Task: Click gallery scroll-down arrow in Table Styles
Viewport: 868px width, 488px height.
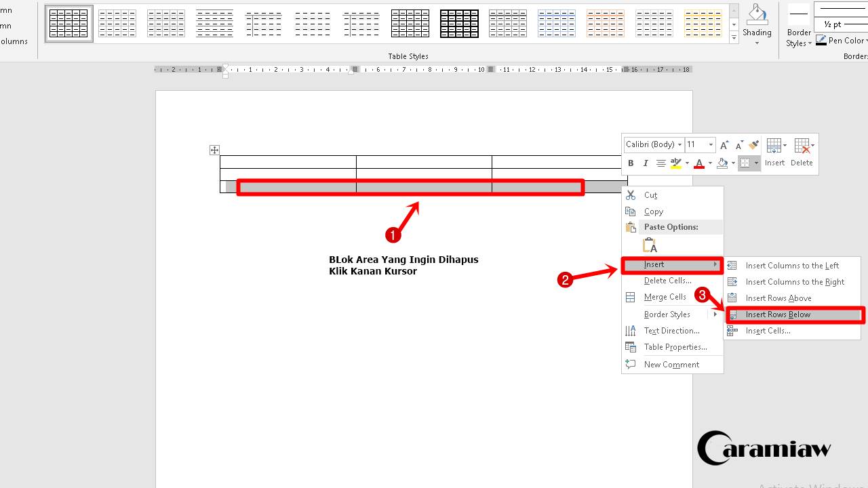Action: coord(734,24)
